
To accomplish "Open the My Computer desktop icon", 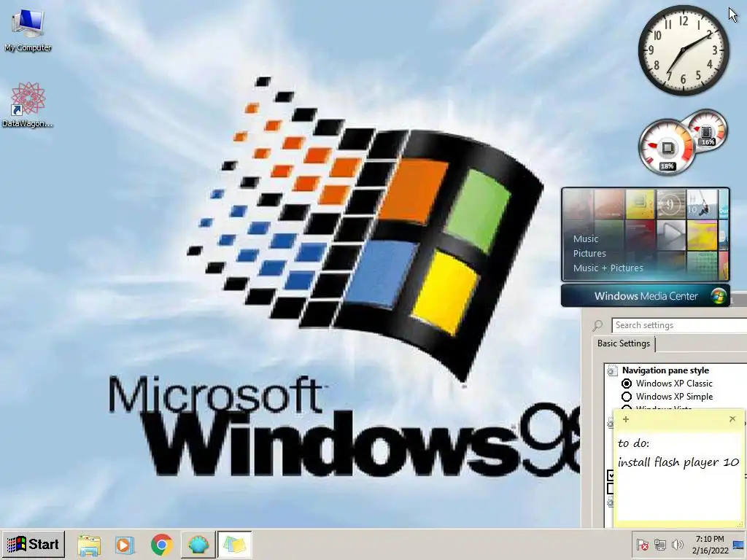I will pos(28,29).
